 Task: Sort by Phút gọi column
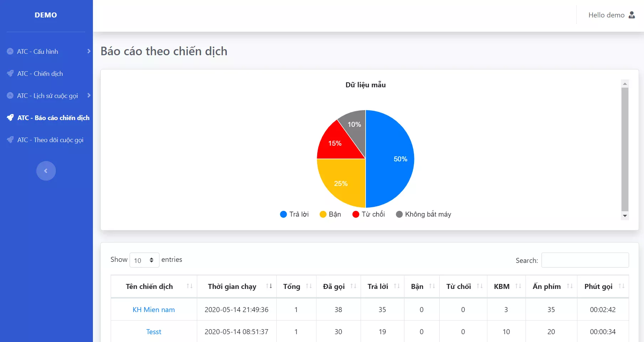(x=603, y=286)
